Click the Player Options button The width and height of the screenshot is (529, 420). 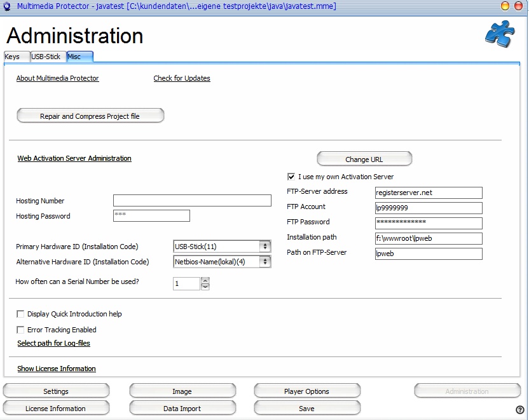[x=306, y=391]
